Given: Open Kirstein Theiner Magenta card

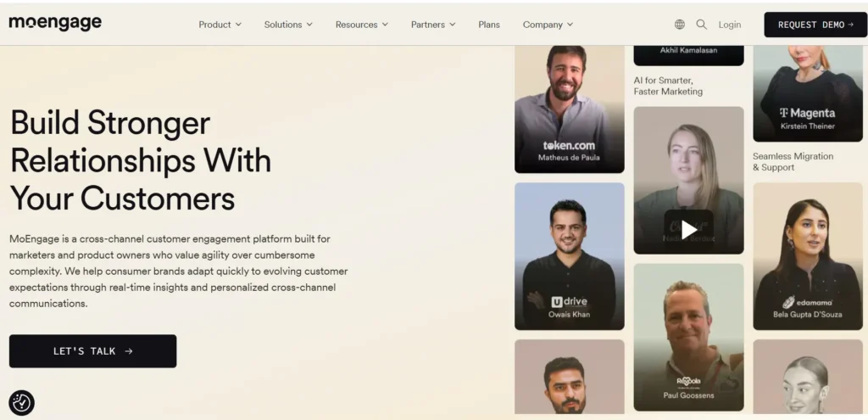Looking at the screenshot, I should 808,93.
